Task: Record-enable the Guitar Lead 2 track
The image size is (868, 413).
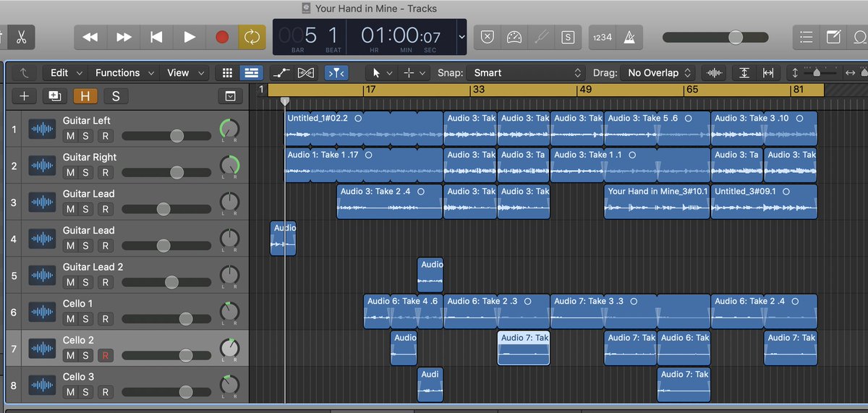Action: 105,282
